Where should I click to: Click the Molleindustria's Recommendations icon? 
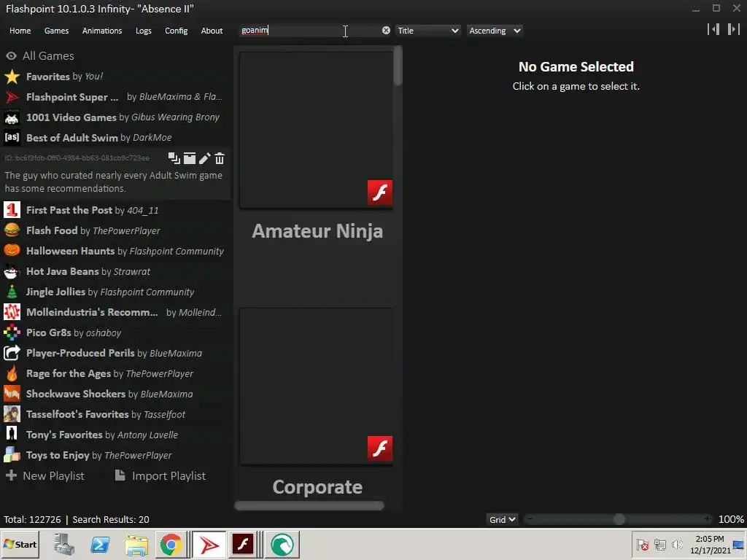coord(12,312)
